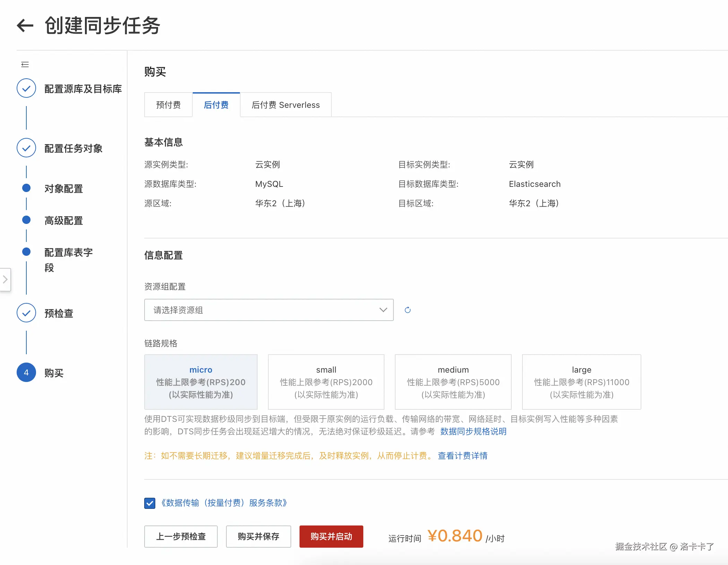Switch to the 预付费 tab

pyautogui.click(x=168, y=105)
